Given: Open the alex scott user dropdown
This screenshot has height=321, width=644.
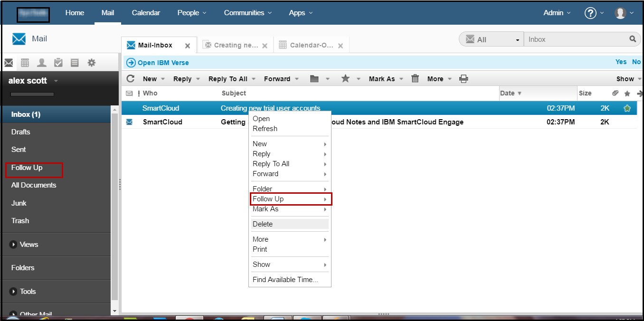Looking at the screenshot, I should (x=56, y=81).
